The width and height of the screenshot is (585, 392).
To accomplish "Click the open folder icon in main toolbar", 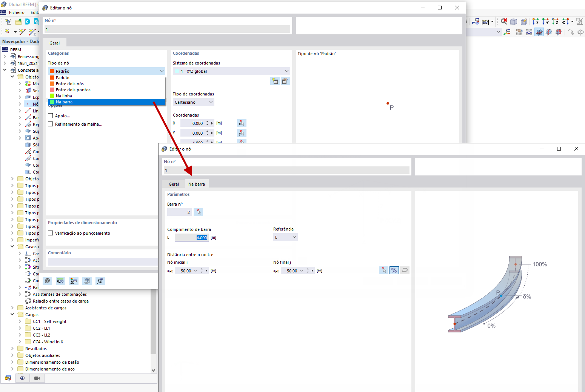I will click(x=18, y=22).
